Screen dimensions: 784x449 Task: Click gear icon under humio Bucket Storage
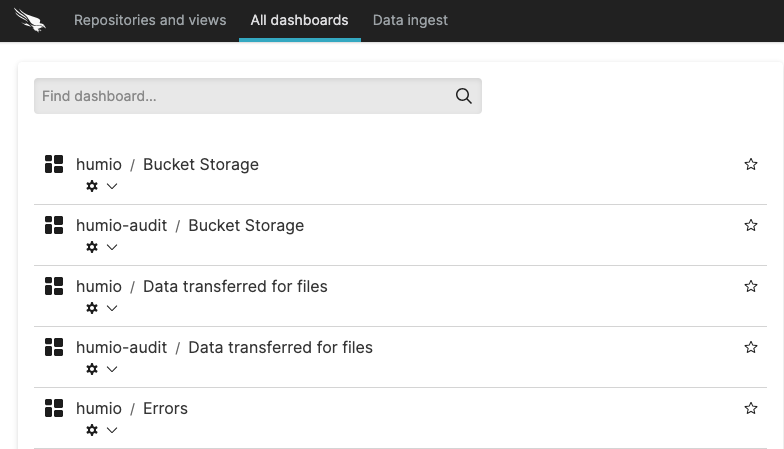click(92, 186)
